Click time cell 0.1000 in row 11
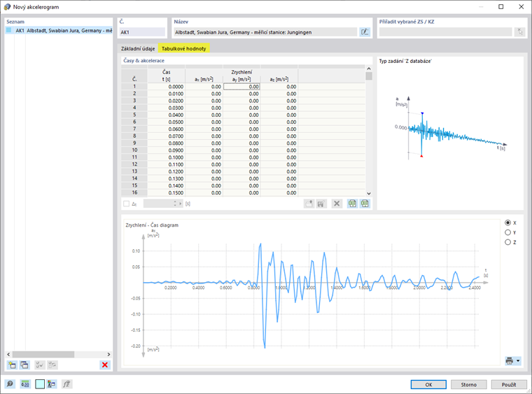Image resolution: width=532 pixels, height=394 pixels. click(x=167, y=157)
